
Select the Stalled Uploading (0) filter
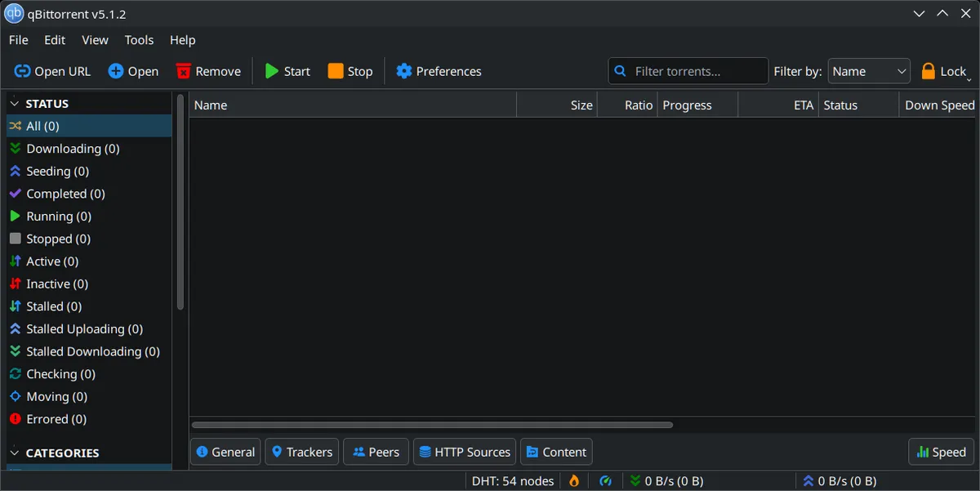tap(89, 329)
